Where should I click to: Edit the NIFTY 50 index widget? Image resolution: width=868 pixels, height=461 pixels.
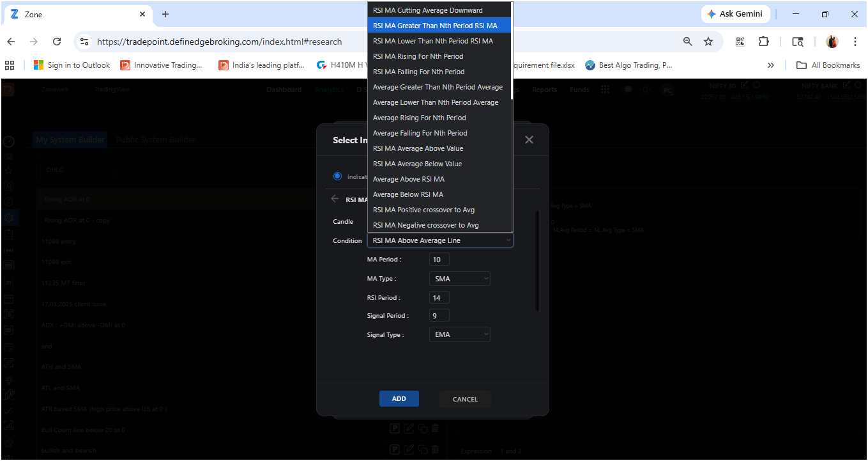[745, 85]
